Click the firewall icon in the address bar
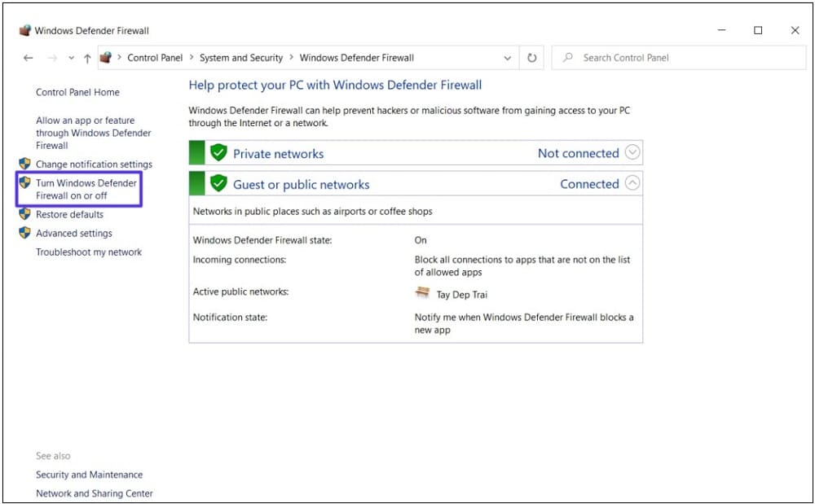815x504 pixels. coord(105,58)
